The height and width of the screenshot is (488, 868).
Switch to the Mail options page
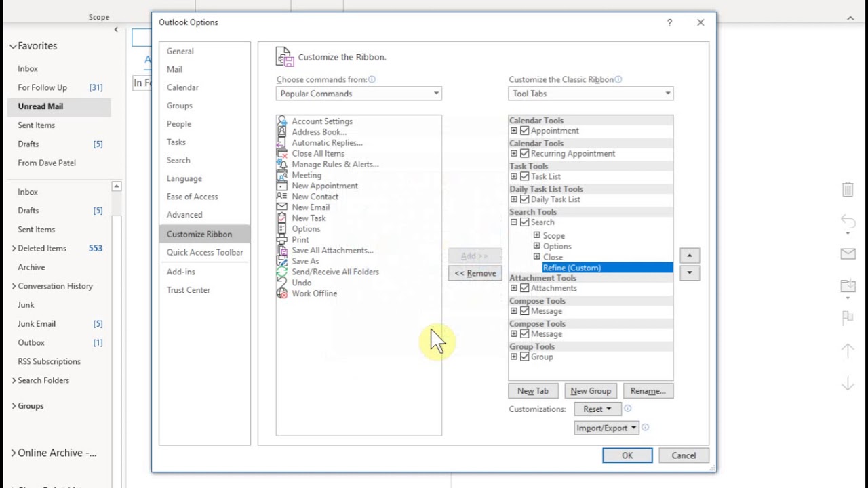[174, 69]
